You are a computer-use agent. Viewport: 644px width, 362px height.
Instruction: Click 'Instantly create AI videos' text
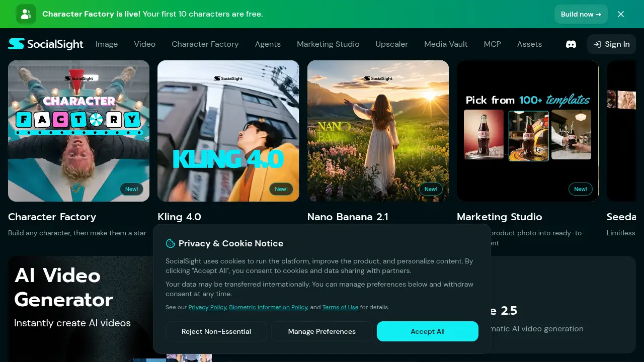(x=72, y=323)
